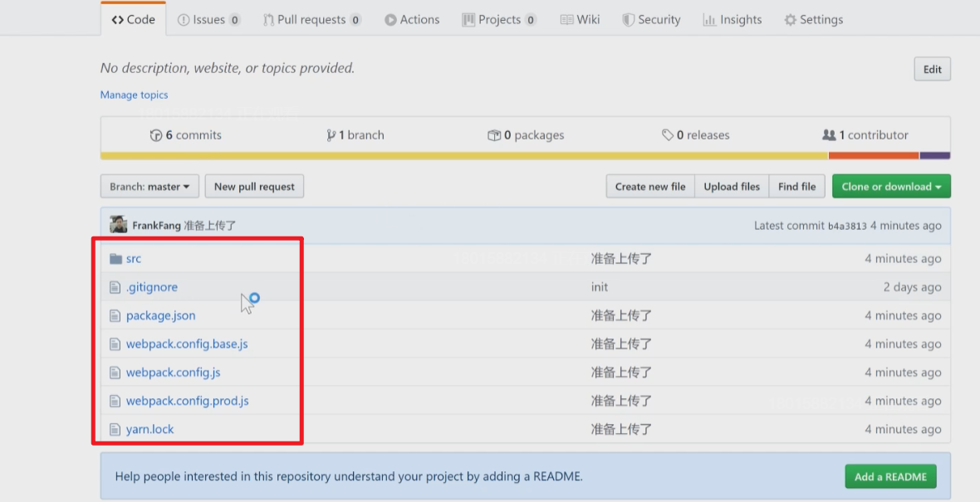
Task: Click the purple language bar segment
Action: pyautogui.click(x=935, y=155)
